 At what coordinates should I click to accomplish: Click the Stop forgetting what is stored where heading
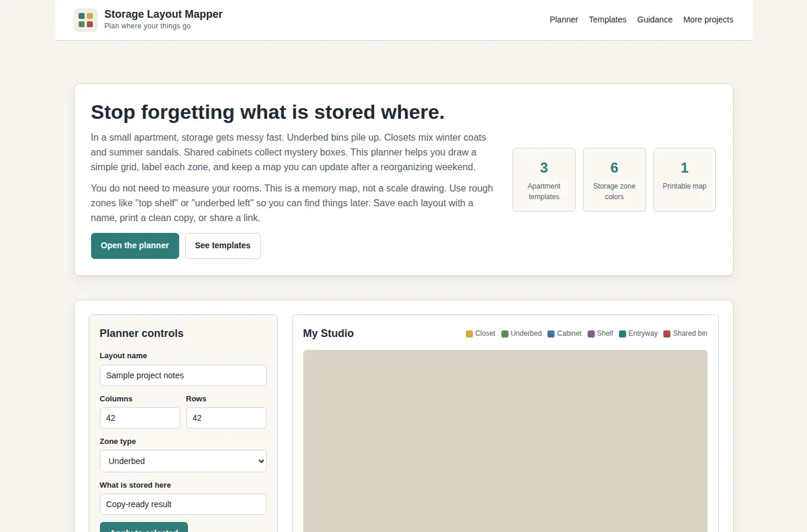267,112
